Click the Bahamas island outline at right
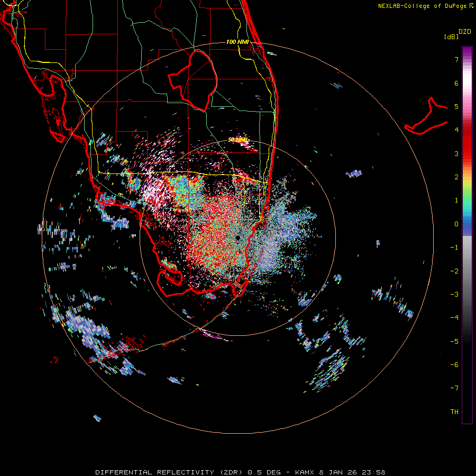476x476 pixels. (x=426, y=116)
